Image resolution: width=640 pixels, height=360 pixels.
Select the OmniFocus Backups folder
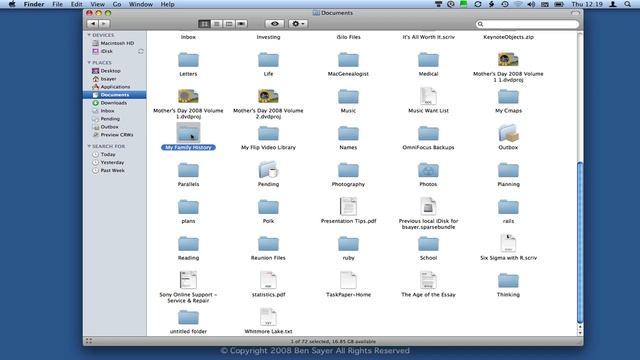(428, 133)
